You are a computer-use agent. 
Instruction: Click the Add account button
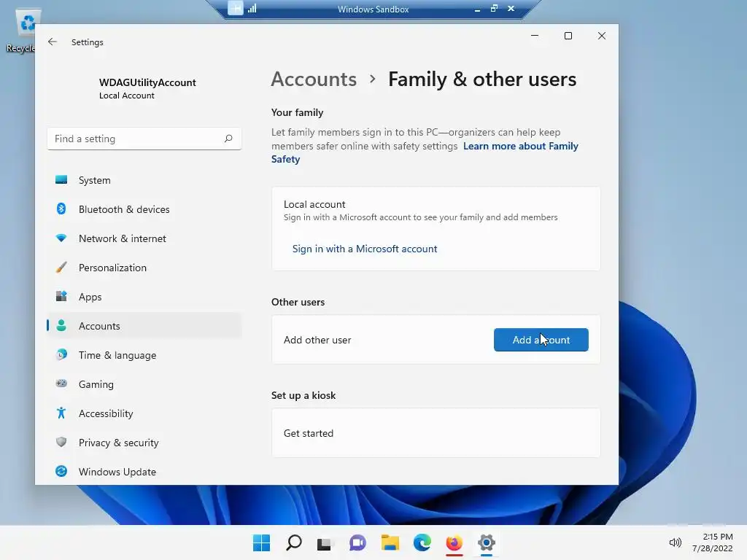pyautogui.click(x=541, y=340)
